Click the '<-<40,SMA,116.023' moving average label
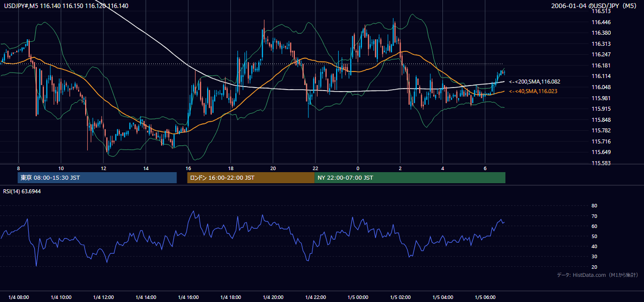The width and height of the screenshot is (644, 302). click(x=533, y=91)
